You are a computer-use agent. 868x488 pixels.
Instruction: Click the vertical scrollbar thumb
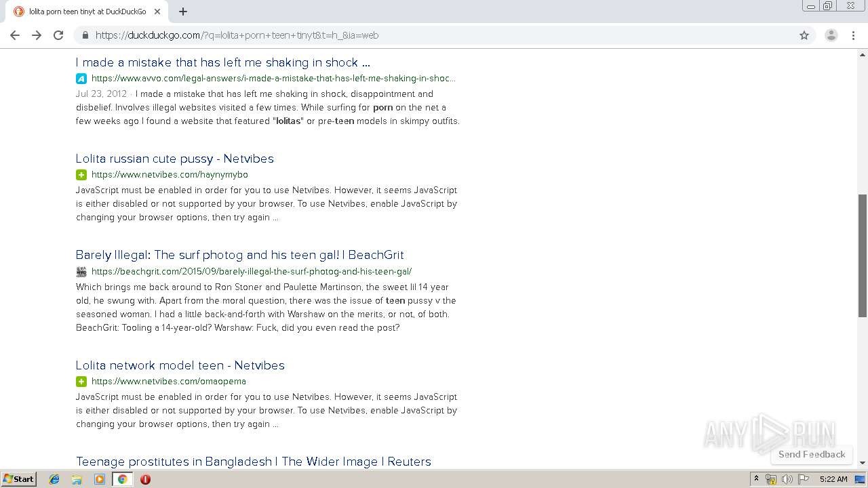tap(863, 256)
